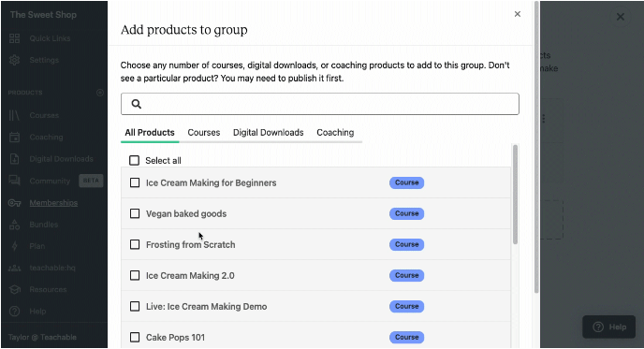Click the product list scrollbar thumb

pos(515,195)
